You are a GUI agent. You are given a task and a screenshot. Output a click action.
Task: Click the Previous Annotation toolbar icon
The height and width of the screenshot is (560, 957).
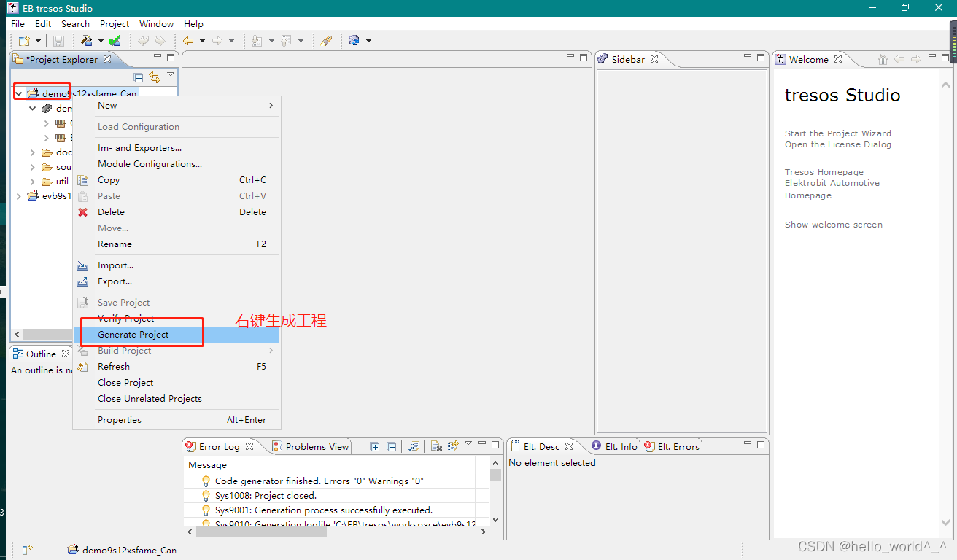click(x=286, y=41)
